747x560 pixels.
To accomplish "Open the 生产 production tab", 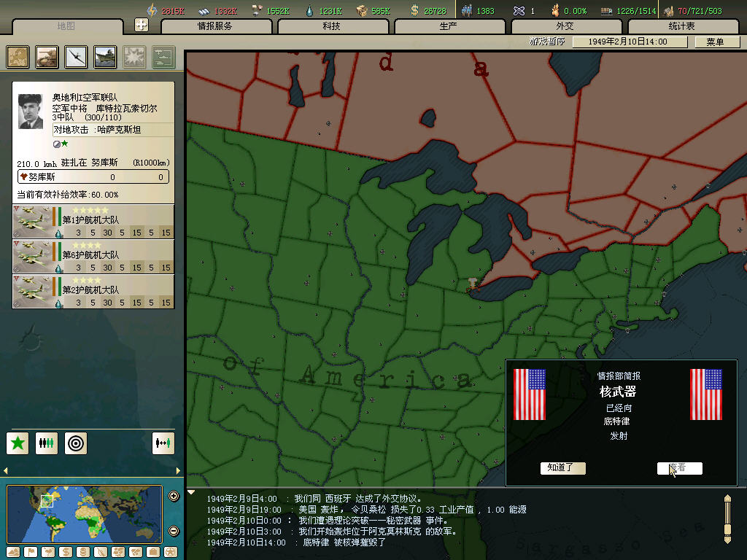I will 449,26.
